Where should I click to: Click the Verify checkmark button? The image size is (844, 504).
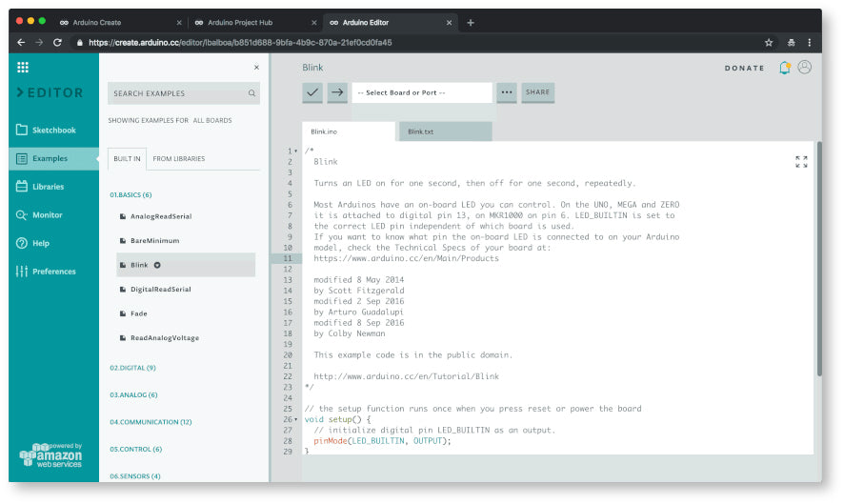(x=312, y=92)
